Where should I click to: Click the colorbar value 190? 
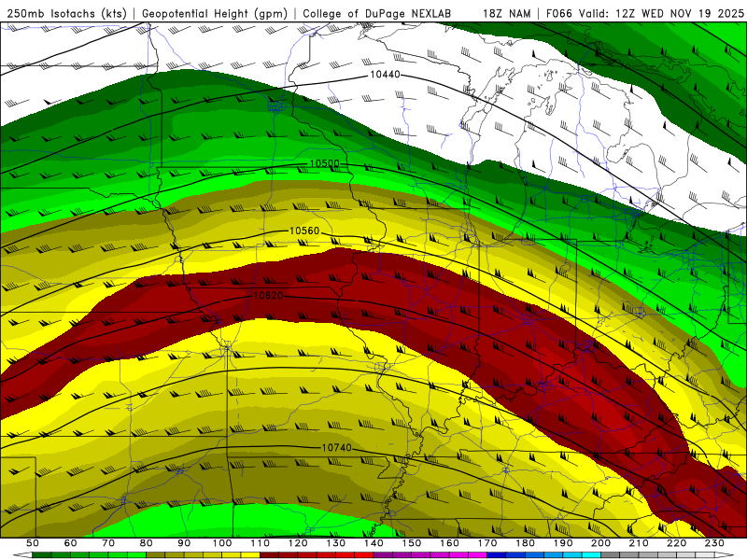pyautogui.click(x=563, y=543)
